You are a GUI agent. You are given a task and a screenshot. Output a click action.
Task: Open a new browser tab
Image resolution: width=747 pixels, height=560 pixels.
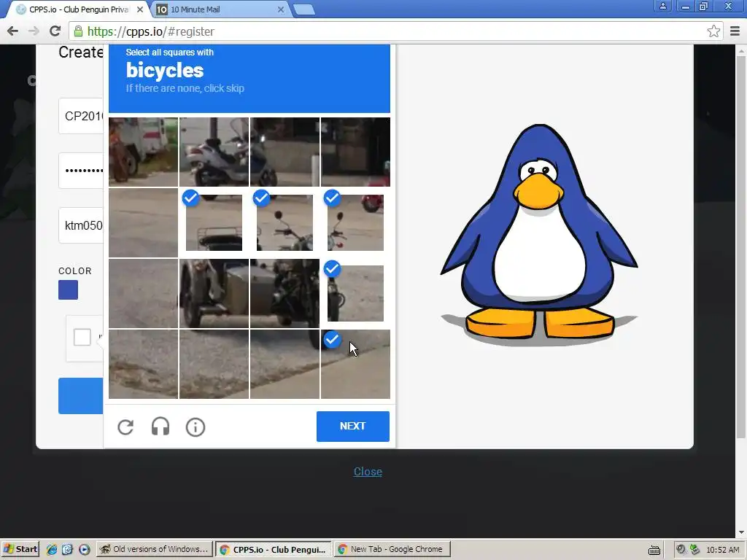coord(303,9)
